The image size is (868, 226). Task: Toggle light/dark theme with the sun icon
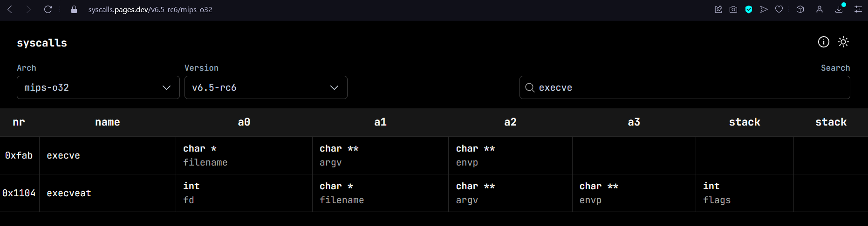tap(843, 42)
